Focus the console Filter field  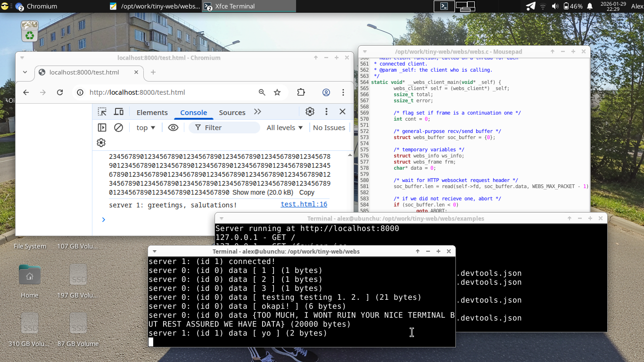click(224, 127)
